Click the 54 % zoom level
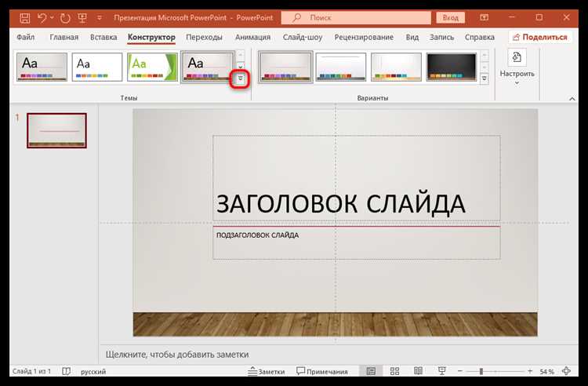This screenshot has width=588, height=386. click(x=546, y=371)
